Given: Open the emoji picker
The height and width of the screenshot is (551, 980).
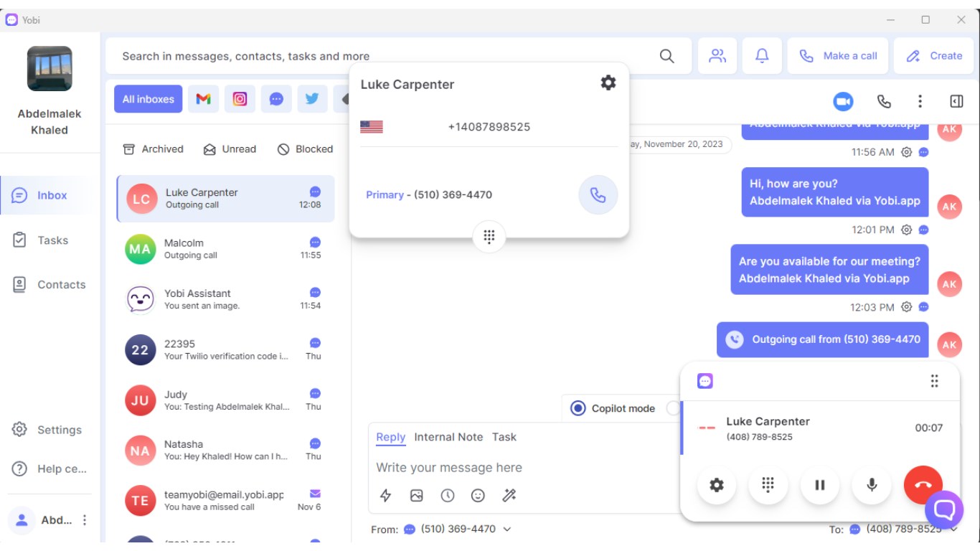Looking at the screenshot, I should (x=478, y=496).
